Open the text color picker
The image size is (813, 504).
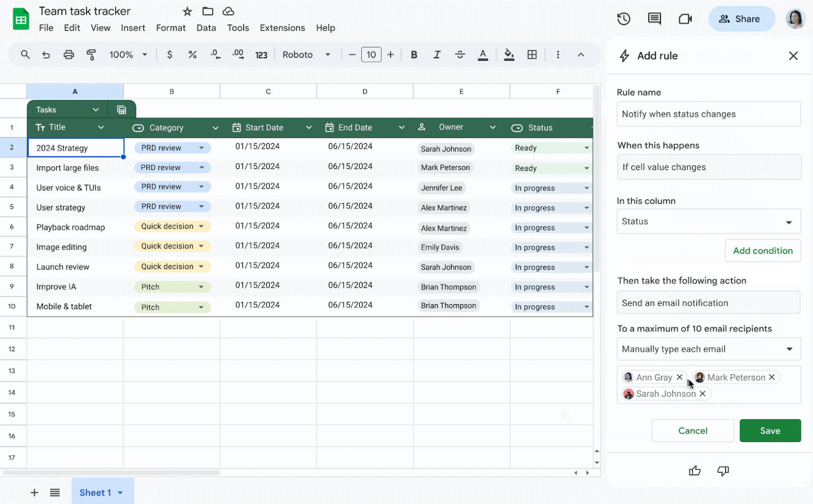483,55
